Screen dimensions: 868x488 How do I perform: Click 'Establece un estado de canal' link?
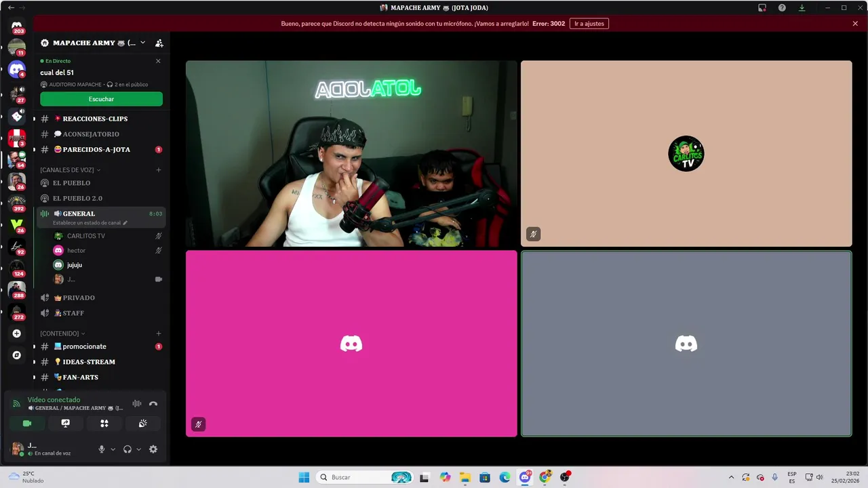click(x=90, y=223)
